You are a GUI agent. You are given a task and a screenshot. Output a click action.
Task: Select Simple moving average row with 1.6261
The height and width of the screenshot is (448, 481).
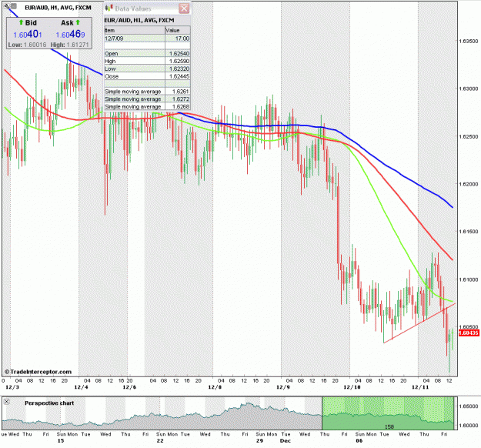147,92
